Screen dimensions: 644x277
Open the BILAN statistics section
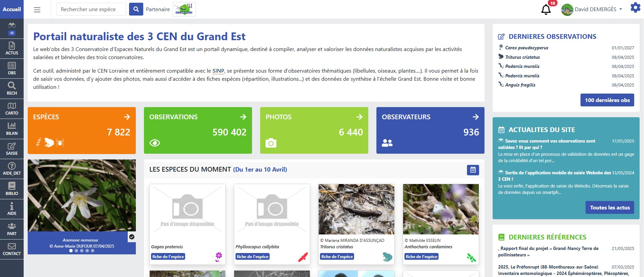pos(12,129)
